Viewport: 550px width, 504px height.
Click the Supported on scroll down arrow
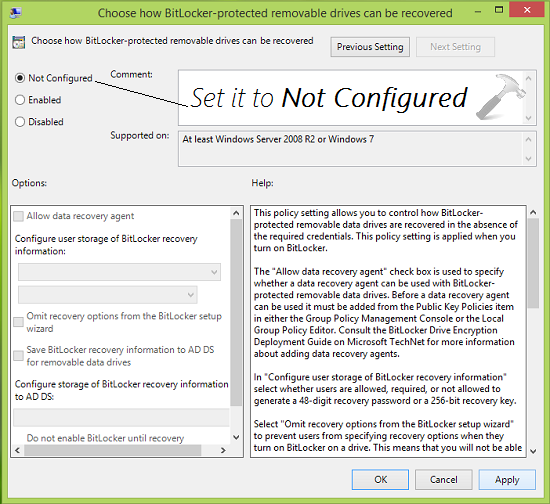click(x=529, y=159)
